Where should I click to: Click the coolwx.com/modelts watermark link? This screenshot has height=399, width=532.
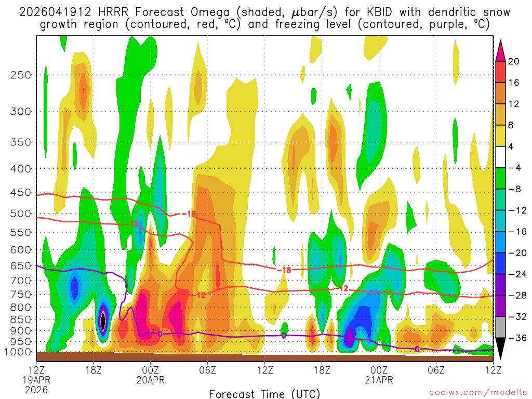click(478, 393)
